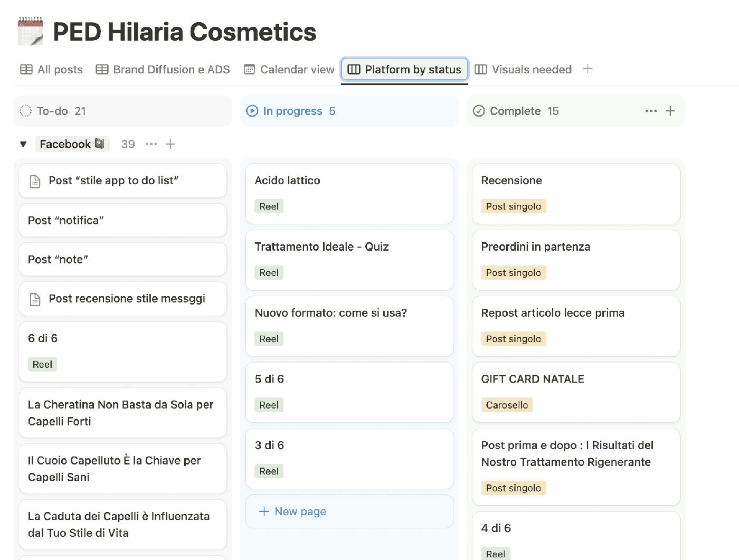Add a new view with plus icon
This screenshot has height=560, width=739.
588,69
